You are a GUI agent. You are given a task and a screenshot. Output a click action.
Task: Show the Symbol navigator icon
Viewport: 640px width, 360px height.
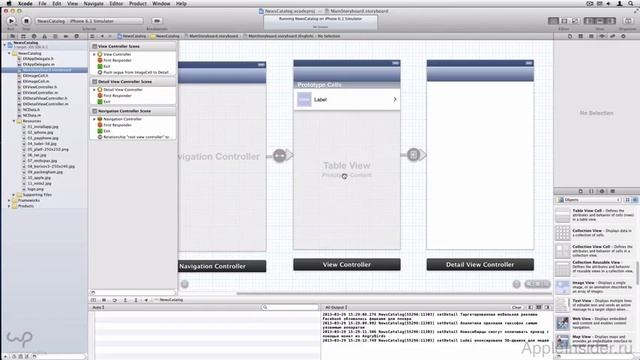[23, 36]
